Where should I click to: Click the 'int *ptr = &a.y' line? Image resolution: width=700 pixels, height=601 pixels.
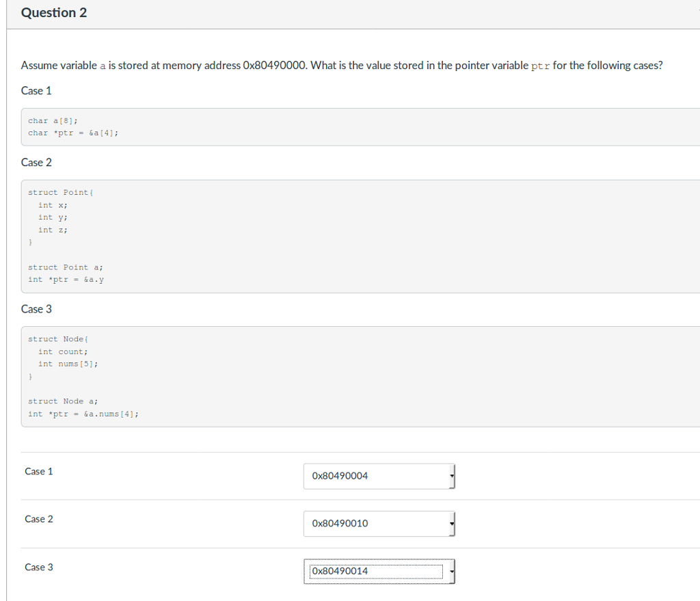(66, 280)
